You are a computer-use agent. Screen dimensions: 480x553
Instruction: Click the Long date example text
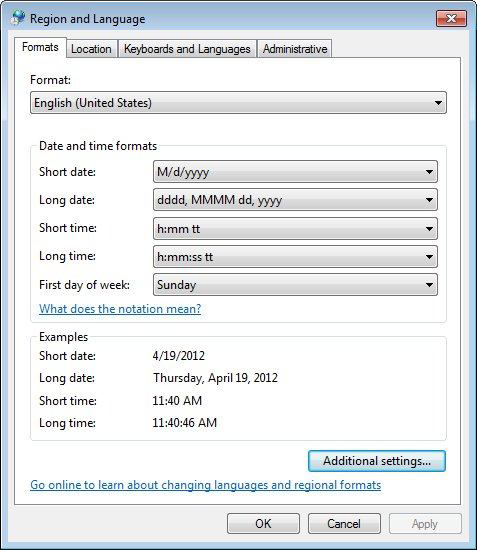[x=215, y=378]
